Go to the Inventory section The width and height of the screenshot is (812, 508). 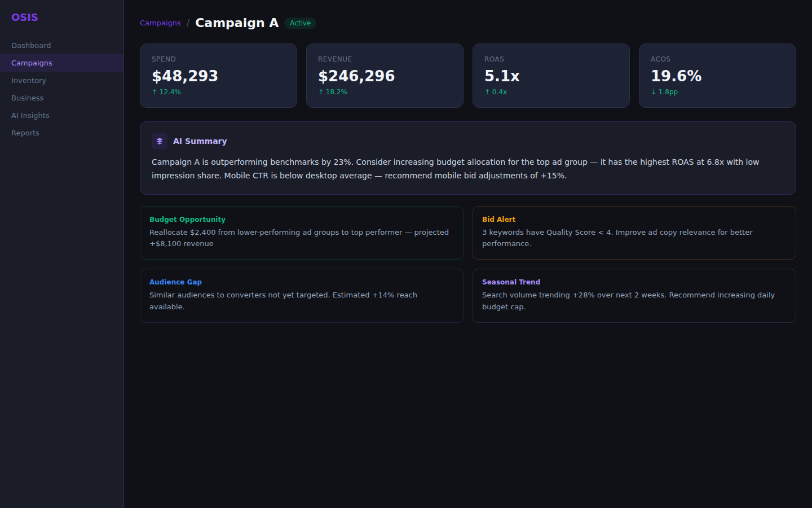pos(29,81)
